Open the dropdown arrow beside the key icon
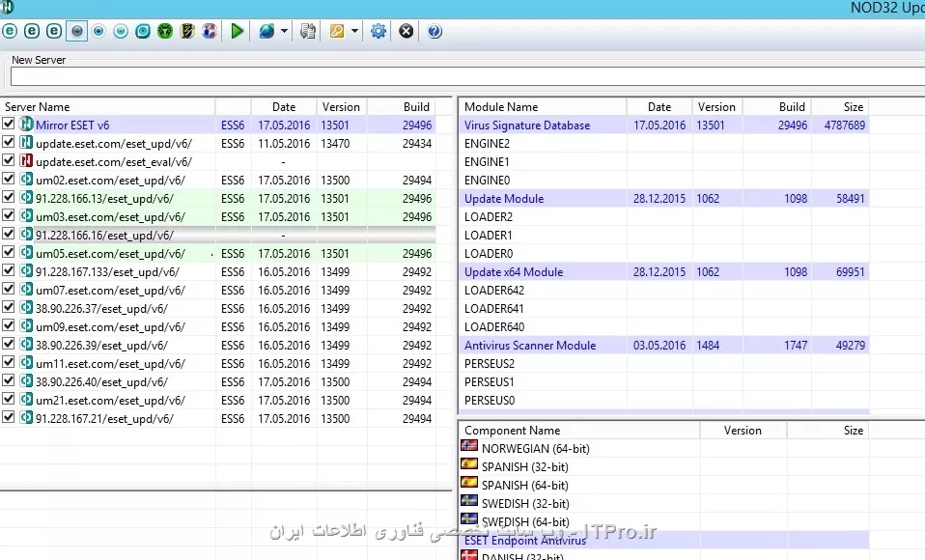This screenshot has width=925, height=560. pyautogui.click(x=354, y=31)
